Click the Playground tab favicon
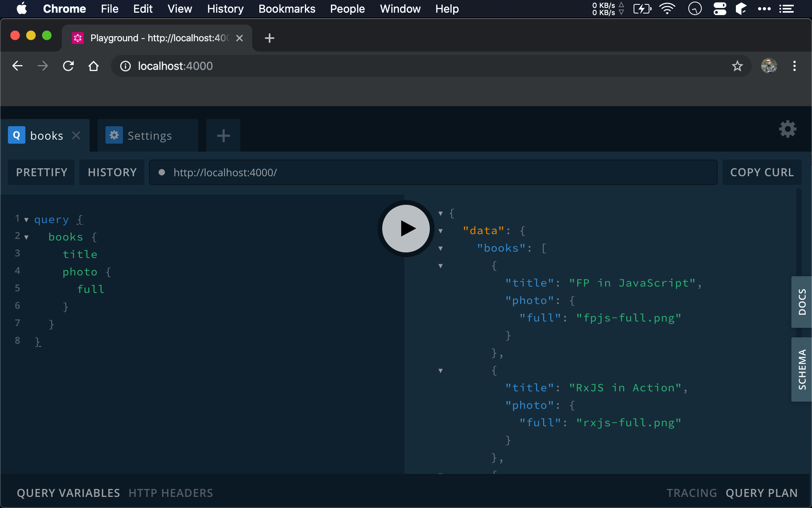The width and height of the screenshot is (812, 508). point(78,38)
